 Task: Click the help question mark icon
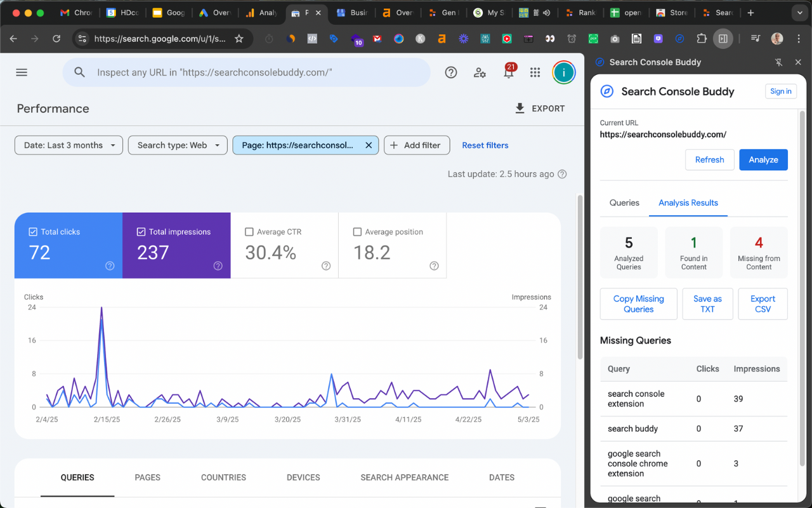[451, 72]
